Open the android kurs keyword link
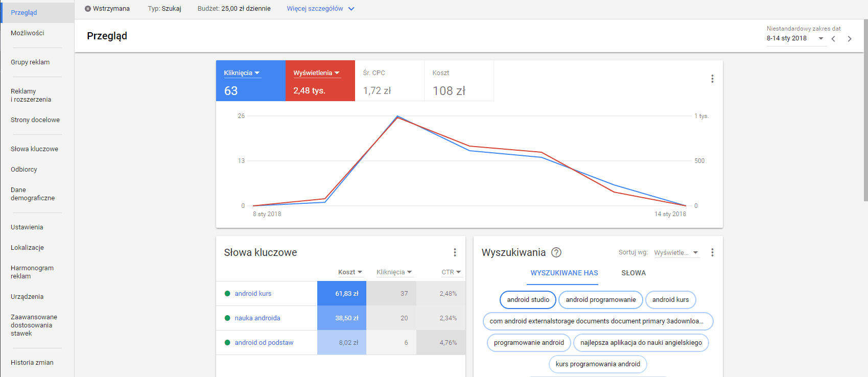The image size is (868, 377). [x=253, y=293]
